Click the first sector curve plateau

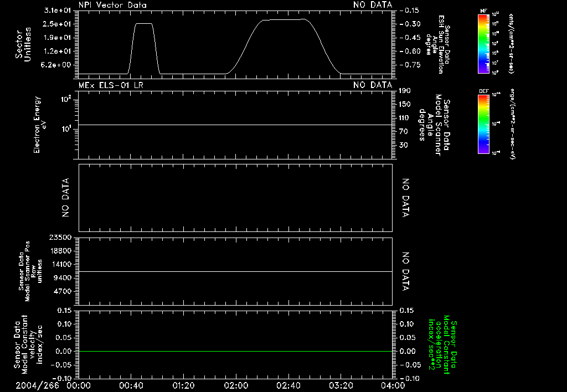point(143,23)
